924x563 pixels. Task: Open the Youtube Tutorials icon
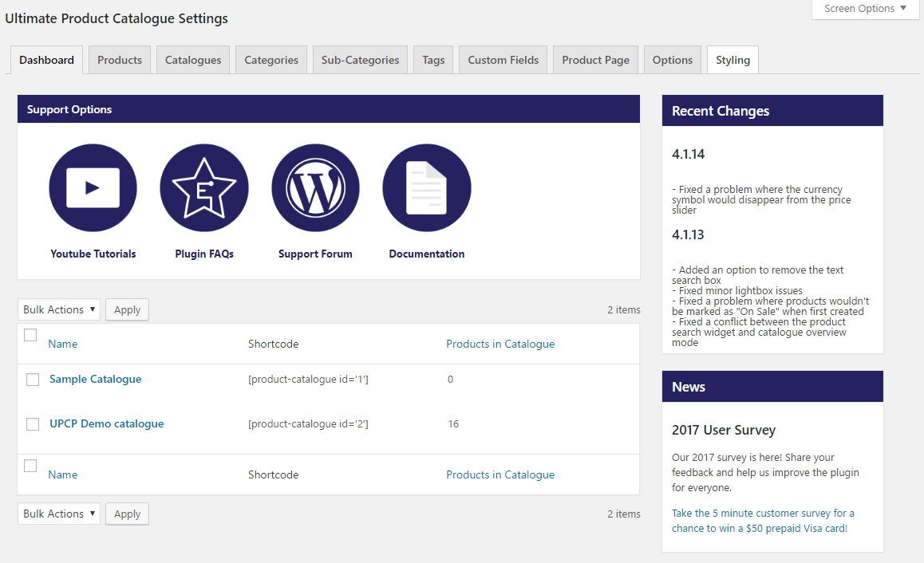93,187
